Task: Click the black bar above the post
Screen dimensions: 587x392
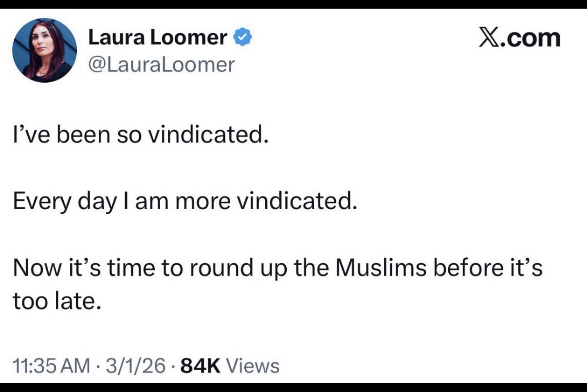Action: (x=293, y=4)
